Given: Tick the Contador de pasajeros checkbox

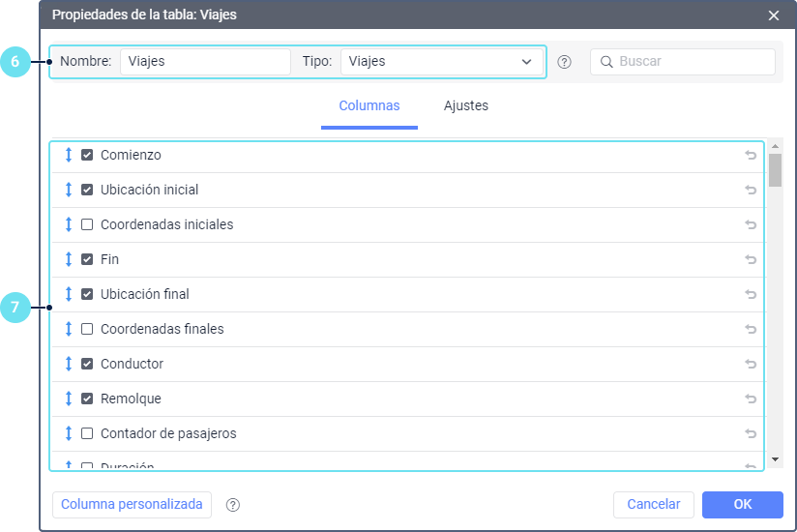Looking at the screenshot, I should 87,433.
